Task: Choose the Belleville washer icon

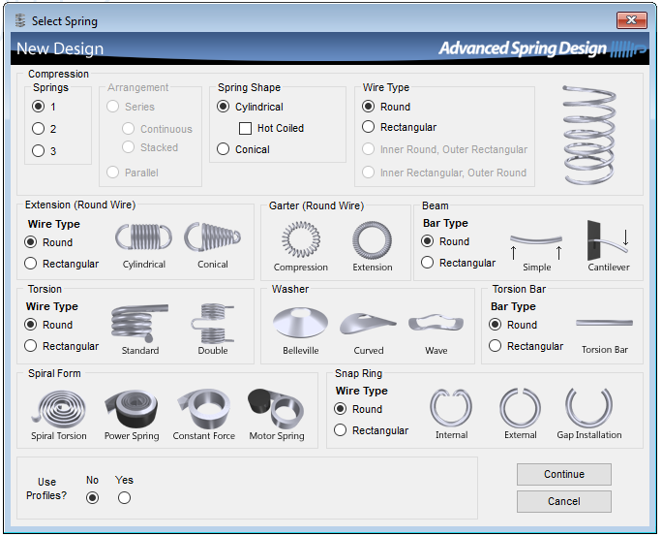Action: (x=300, y=322)
